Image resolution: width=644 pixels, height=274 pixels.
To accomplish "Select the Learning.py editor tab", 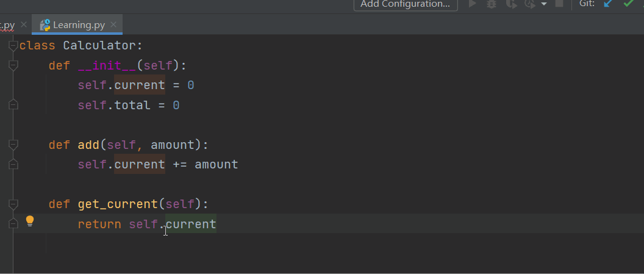I will coord(77,25).
